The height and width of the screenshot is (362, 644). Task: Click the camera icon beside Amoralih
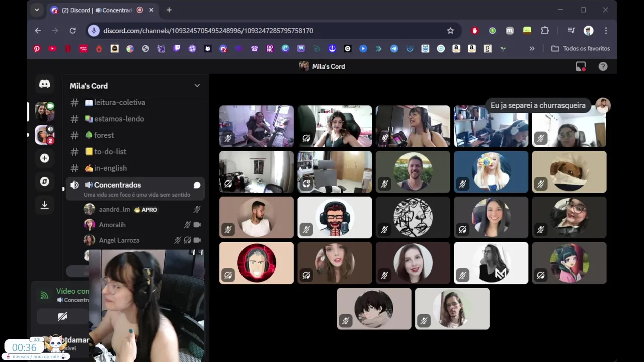point(197,225)
